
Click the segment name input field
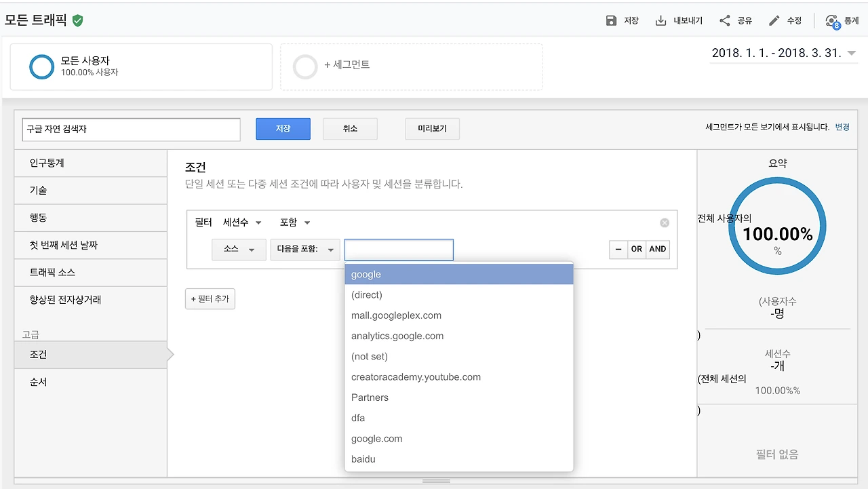coord(132,129)
